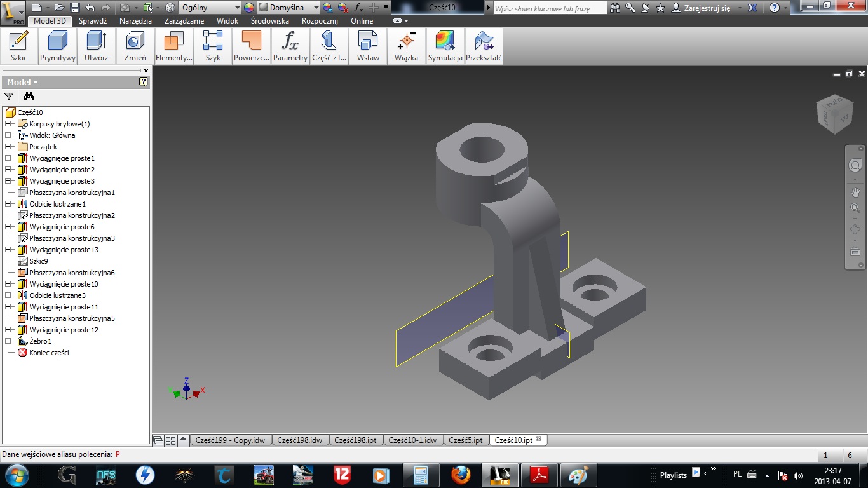
Task: Open the Model browser header dropdown
Action: pos(23,82)
